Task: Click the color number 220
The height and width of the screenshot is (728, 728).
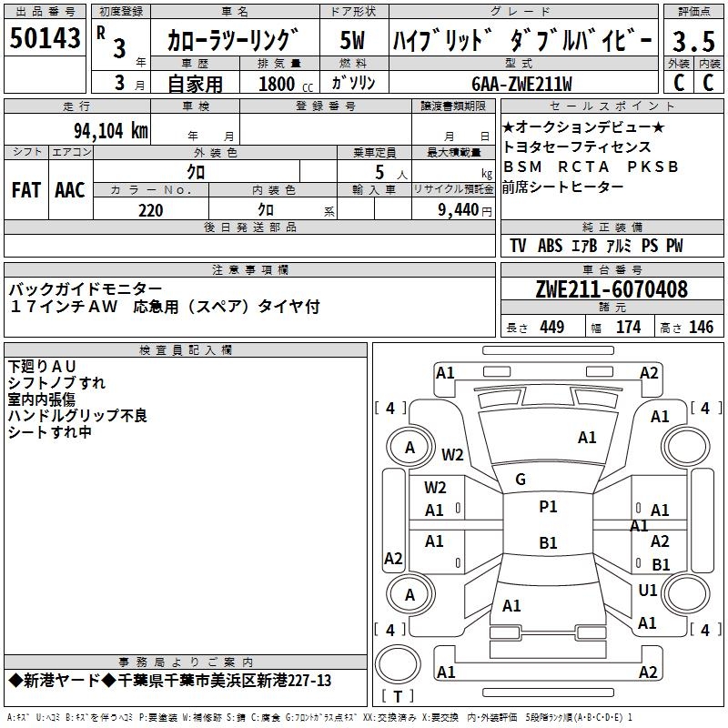Action: tap(150, 210)
